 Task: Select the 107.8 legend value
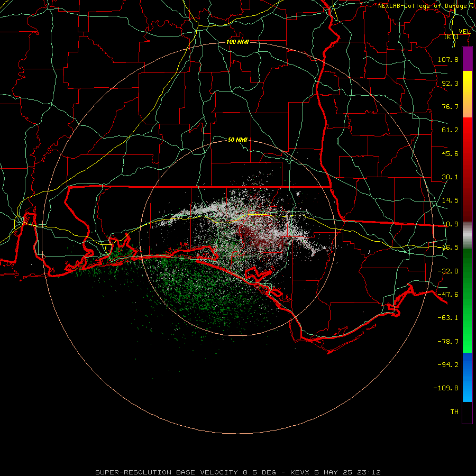click(x=448, y=59)
